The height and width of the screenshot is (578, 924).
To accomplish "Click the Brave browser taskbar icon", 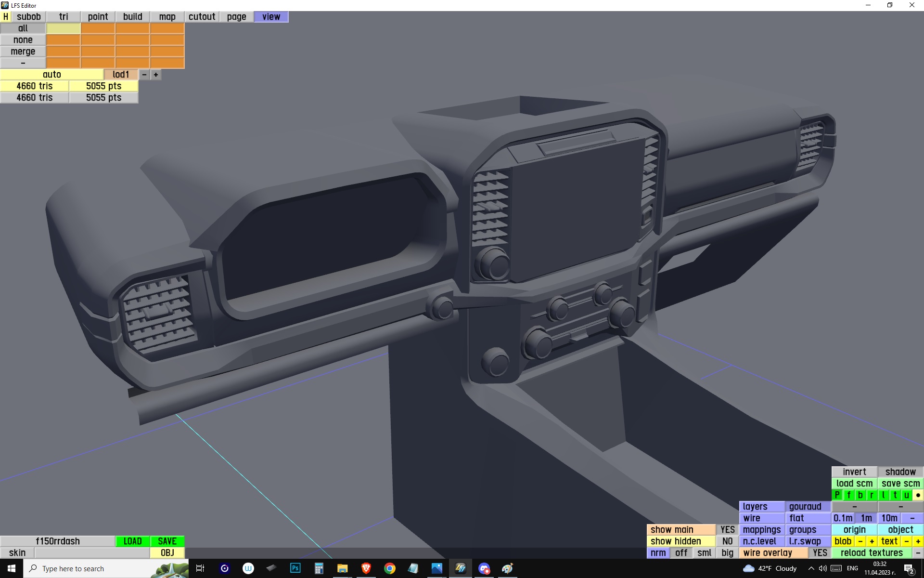I will pos(366,568).
